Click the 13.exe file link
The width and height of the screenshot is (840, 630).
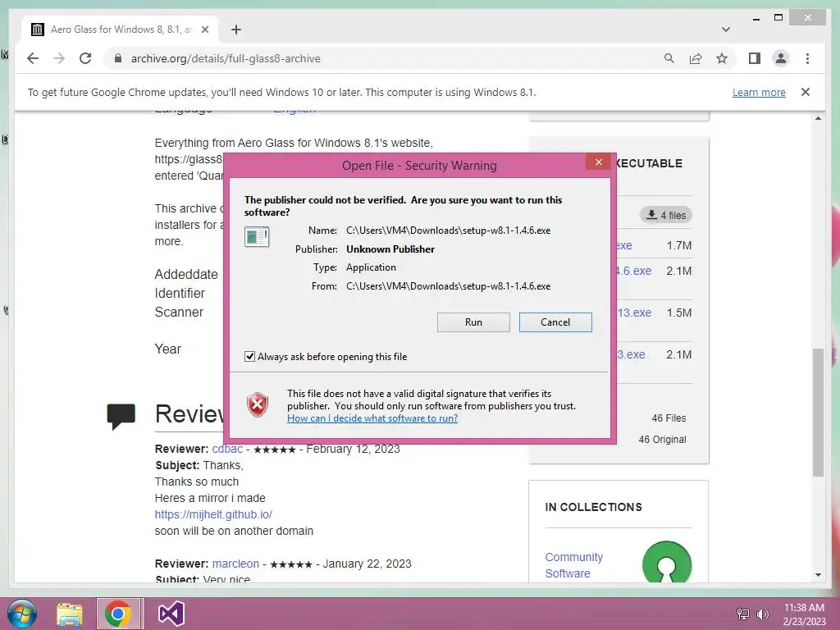point(634,313)
